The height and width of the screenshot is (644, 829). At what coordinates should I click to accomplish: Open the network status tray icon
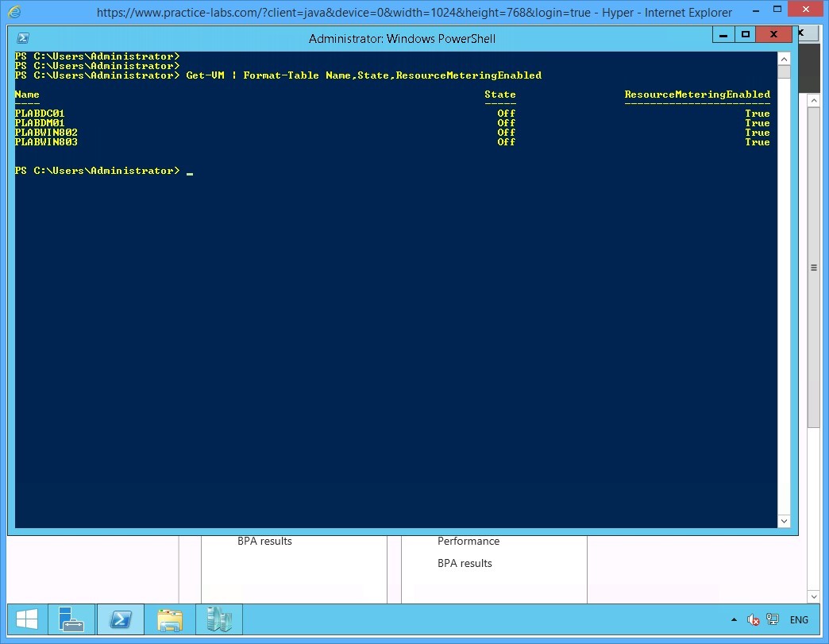pyautogui.click(x=772, y=619)
